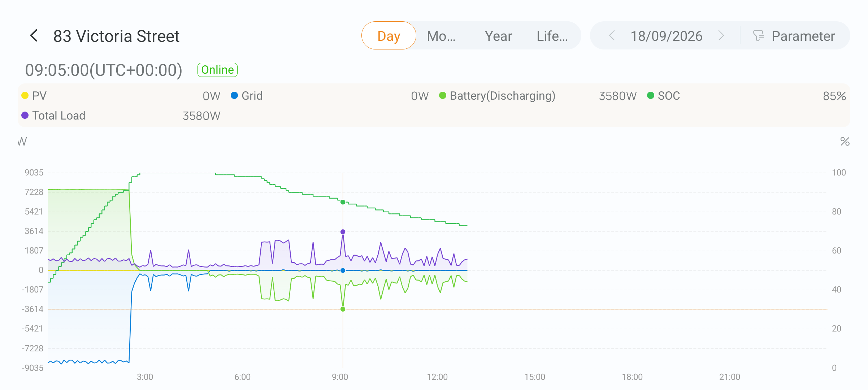The height and width of the screenshot is (390, 868).
Task: Click the Online status badge
Action: click(x=217, y=70)
